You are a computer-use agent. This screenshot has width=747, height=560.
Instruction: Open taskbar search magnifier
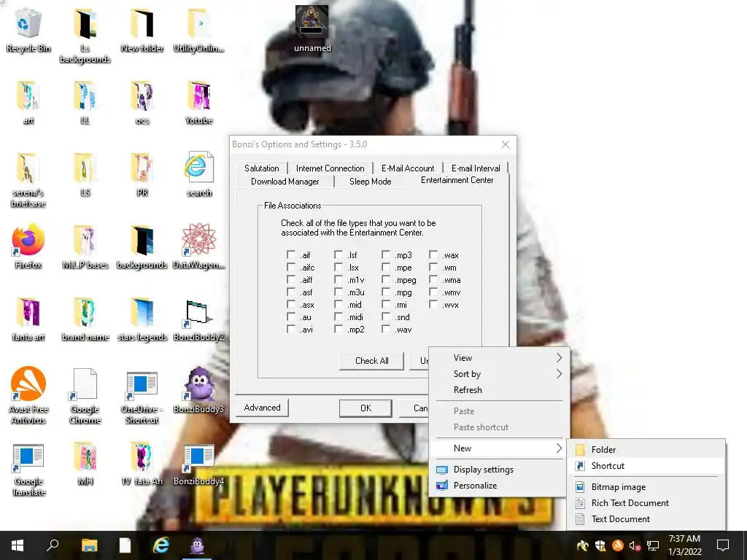click(x=53, y=545)
